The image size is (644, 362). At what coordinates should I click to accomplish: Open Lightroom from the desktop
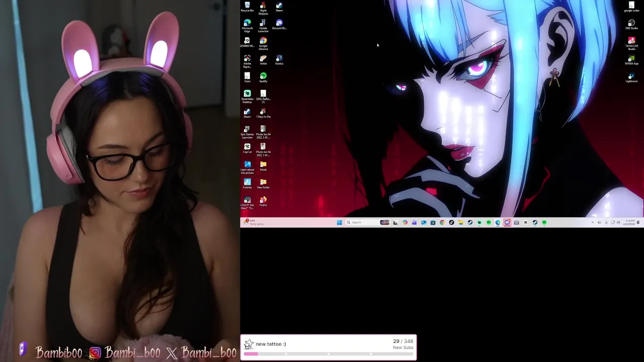point(631,77)
